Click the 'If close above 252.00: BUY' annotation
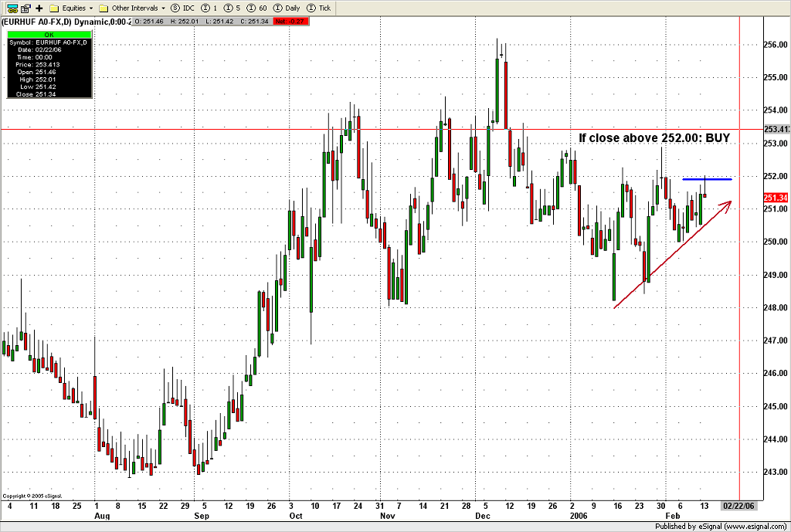 point(654,138)
